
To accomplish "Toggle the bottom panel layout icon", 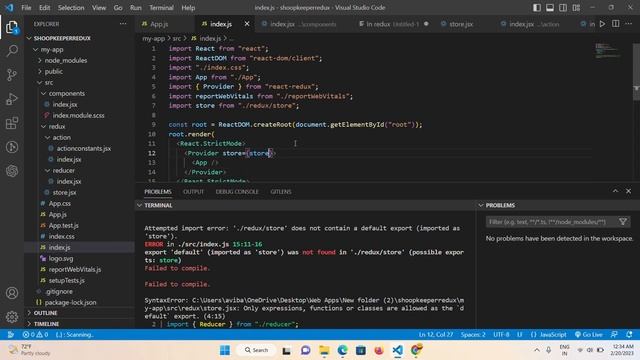I will (x=550, y=8).
